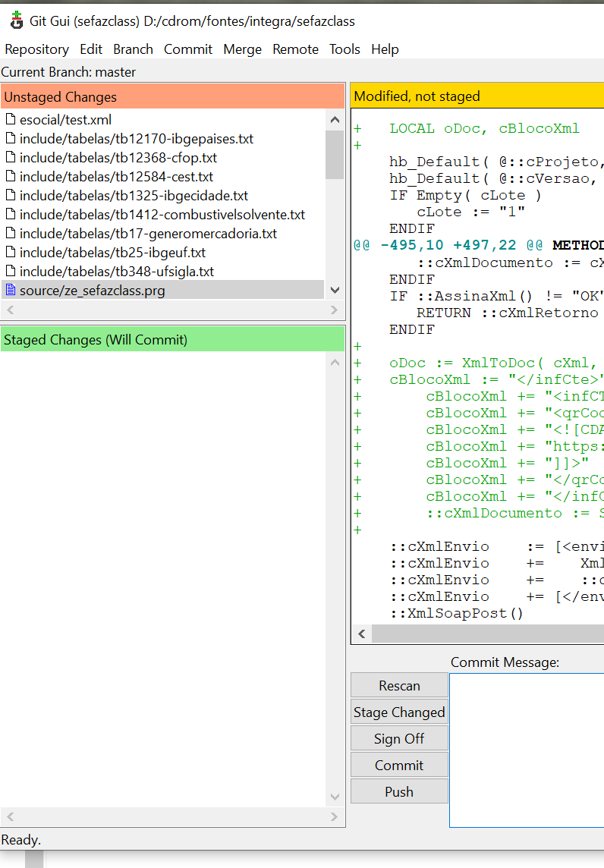Stage via icon beside tb1325-ibgecidade.txt
Screen dimensions: 604x868
[11, 196]
